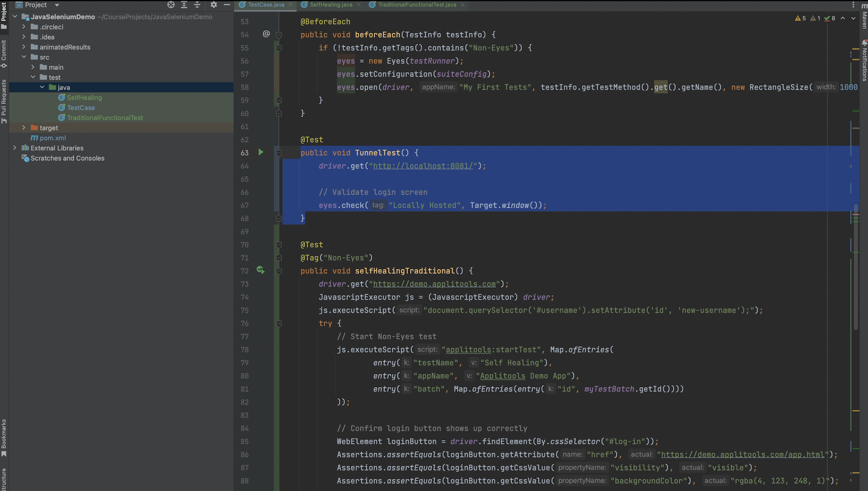The height and width of the screenshot is (491, 868).
Task: Expand the animatedResults folder
Action: [24, 47]
